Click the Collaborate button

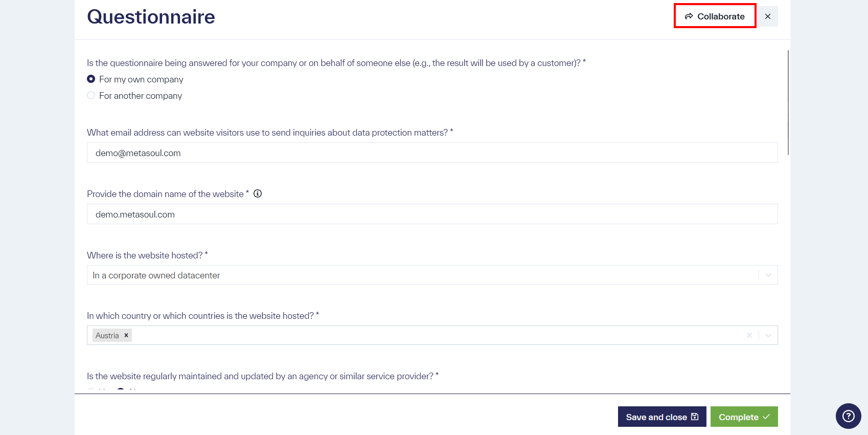715,16
